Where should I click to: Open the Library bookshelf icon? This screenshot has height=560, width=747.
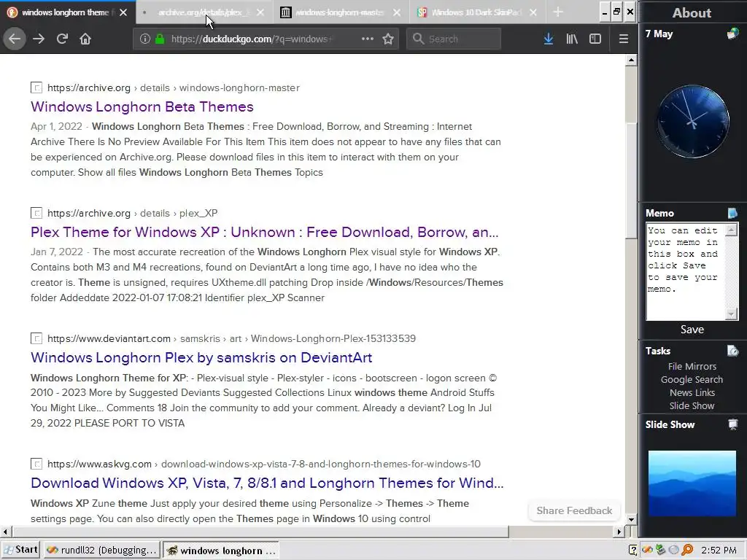point(572,39)
